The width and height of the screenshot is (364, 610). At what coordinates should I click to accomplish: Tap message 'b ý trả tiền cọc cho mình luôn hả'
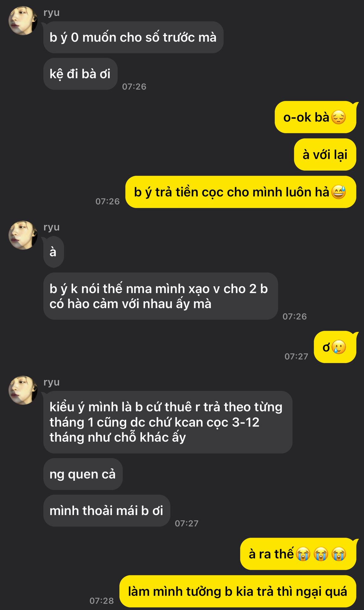point(241,192)
